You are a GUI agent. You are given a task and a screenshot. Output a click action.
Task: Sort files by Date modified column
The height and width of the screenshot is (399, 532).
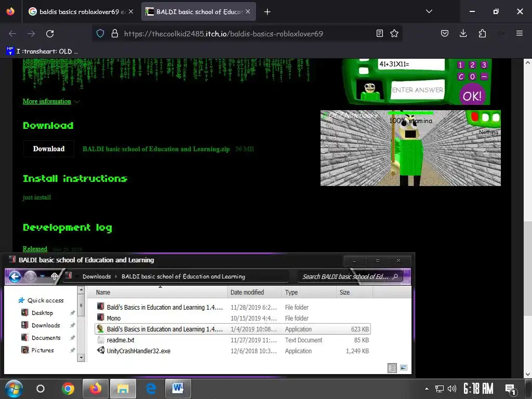click(x=255, y=292)
